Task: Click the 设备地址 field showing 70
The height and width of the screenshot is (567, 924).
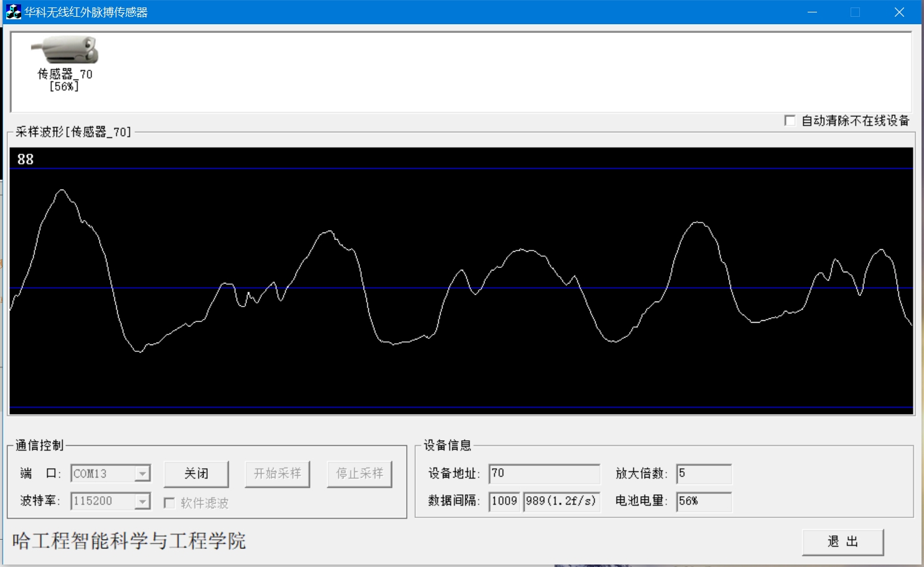Action: (x=544, y=474)
